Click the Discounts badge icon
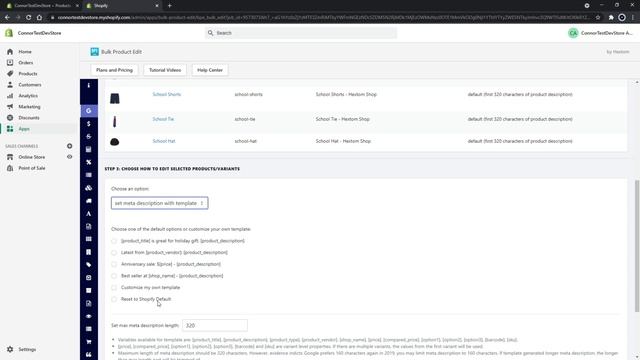The image size is (640, 360). pos(10,118)
